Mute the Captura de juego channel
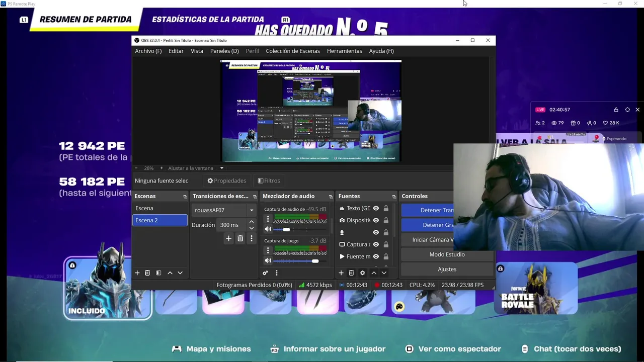644x362 pixels. coord(268,260)
